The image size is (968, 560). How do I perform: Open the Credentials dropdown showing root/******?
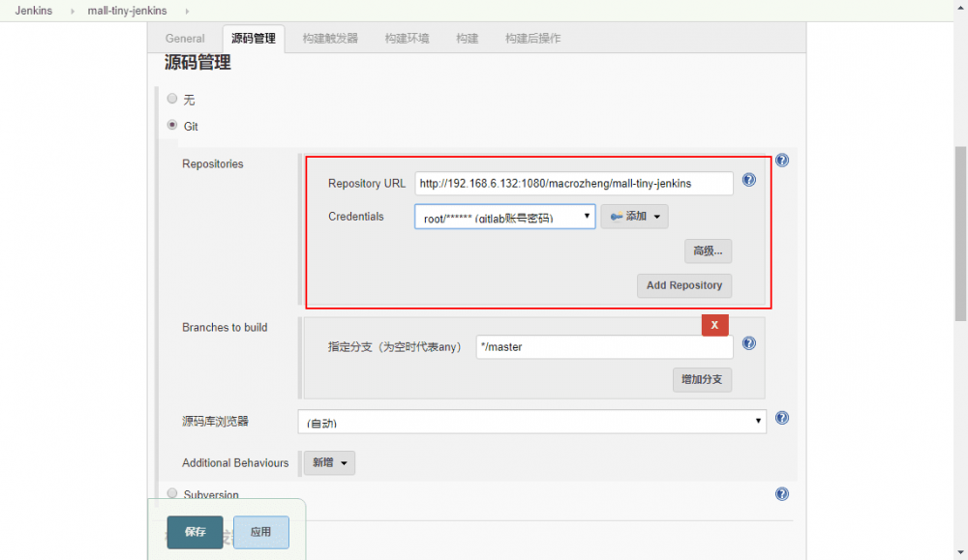(504, 216)
